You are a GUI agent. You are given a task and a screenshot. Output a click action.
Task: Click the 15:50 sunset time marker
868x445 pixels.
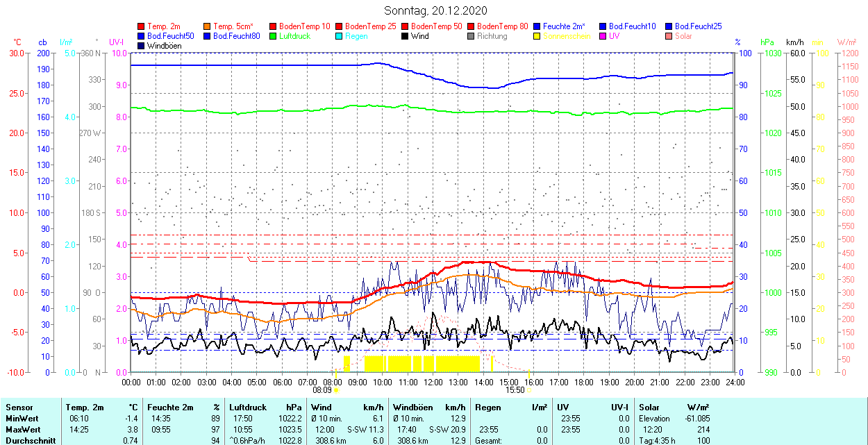click(515, 390)
